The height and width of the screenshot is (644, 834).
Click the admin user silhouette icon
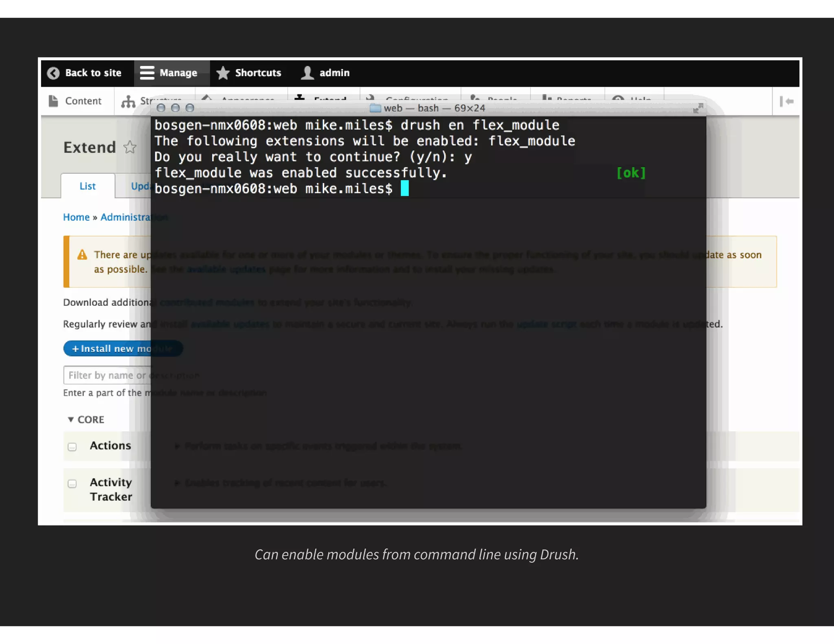pos(307,73)
